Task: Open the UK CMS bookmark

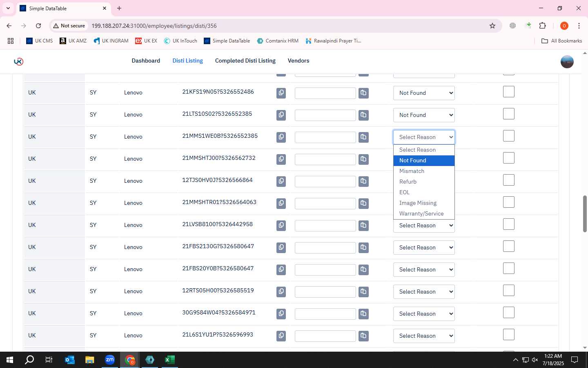Action: coord(40,41)
